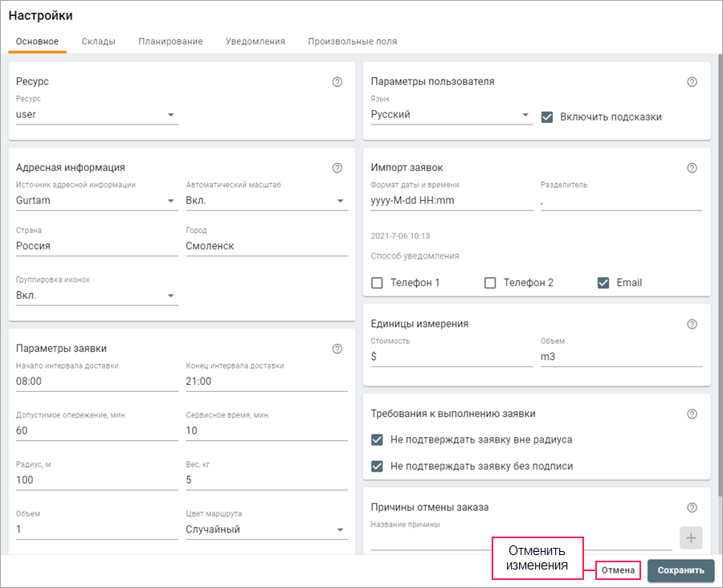Click the Город field containing Смоленск
The width and height of the screenshot is (723, 588).
coord(266,246)
